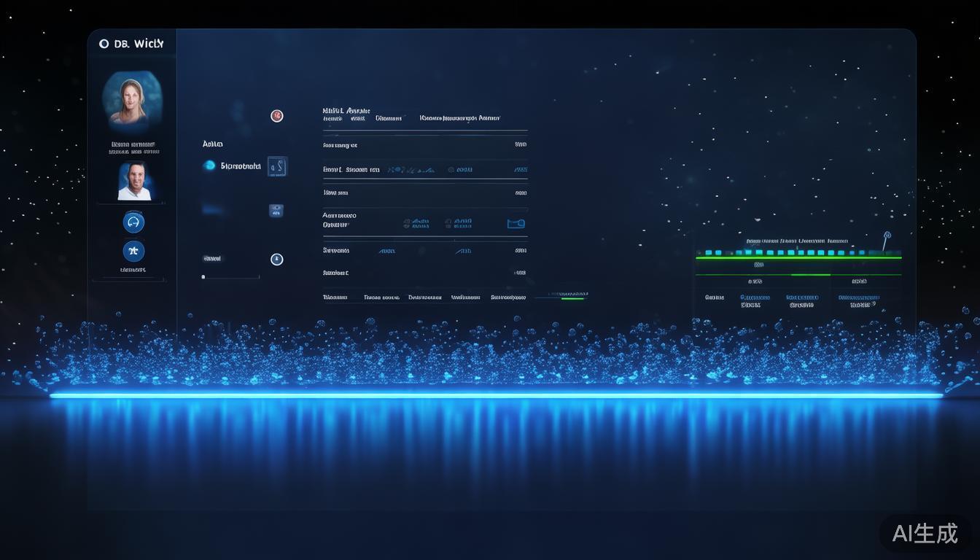Select the last tab in the bottom tab row

pos(508,297)
